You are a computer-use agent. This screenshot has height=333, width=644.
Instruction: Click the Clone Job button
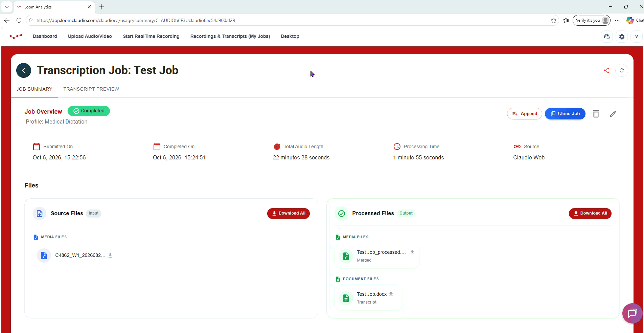point(565,114)
